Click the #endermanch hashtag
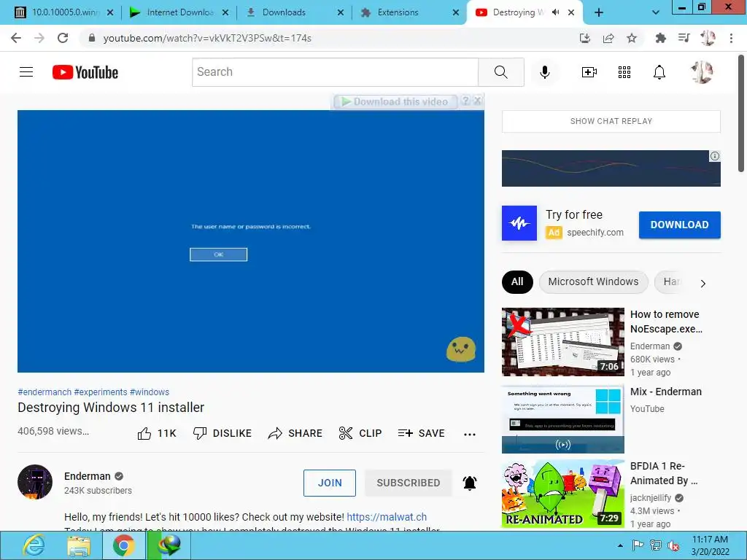The width and height of the screenshot is (747, 560). pos(44,392)
